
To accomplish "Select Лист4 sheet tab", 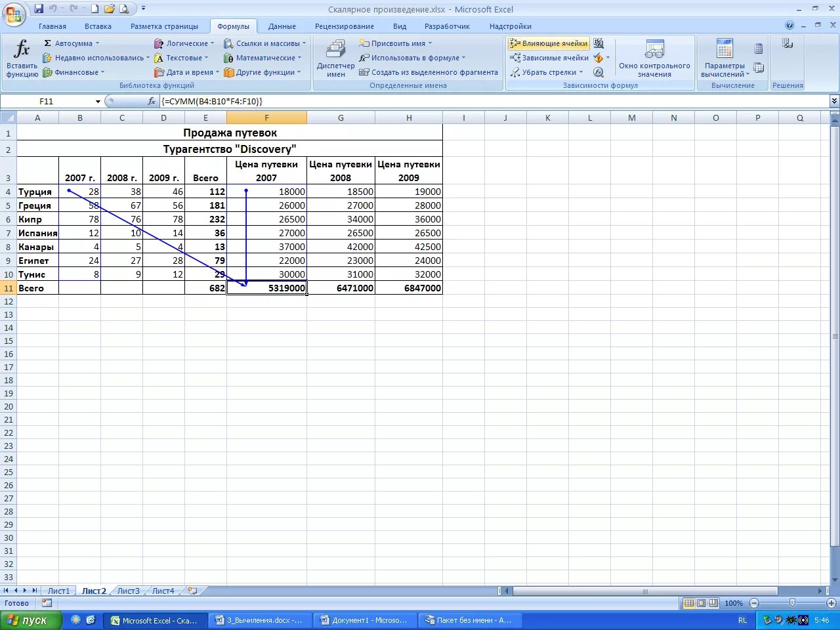I will point(163,591).
